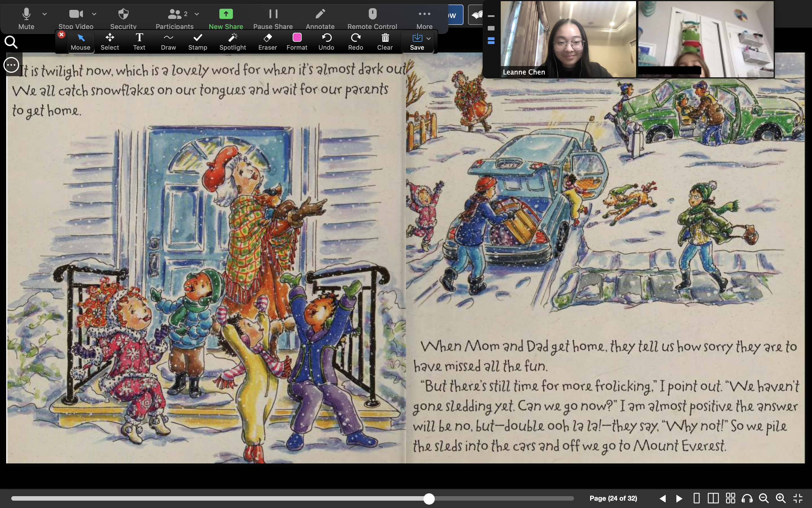The image size is (812, 508).
Task: Mute the microphone in Zoom toolbar
Action: point(26,18)
